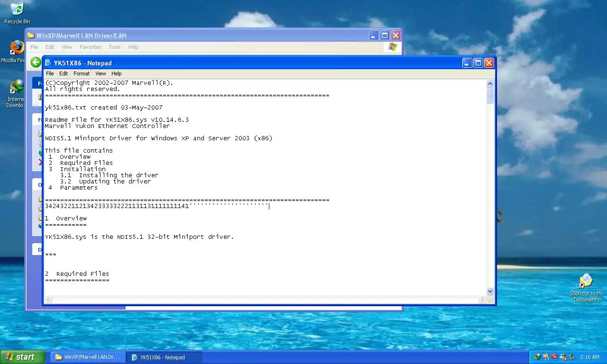Click the 2:16 AM system clock
The width and height of the screenshot is (607, 364).
pos(589,357)
